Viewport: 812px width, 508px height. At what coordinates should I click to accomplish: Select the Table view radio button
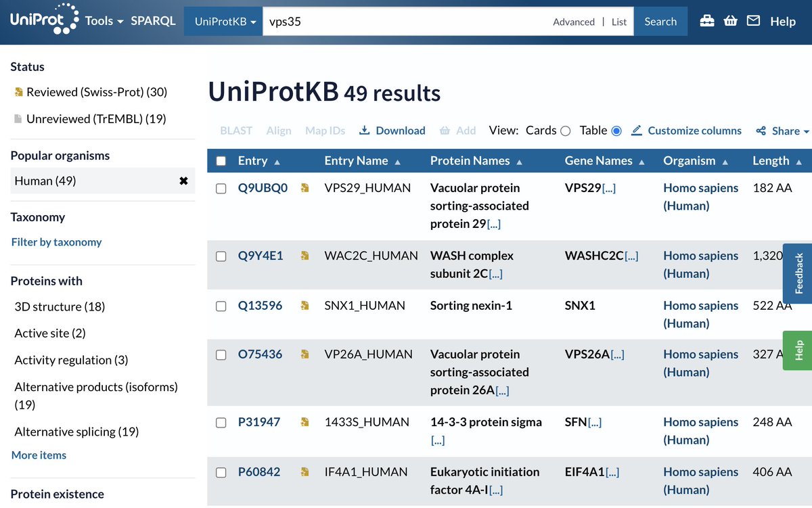coord(616,131)
